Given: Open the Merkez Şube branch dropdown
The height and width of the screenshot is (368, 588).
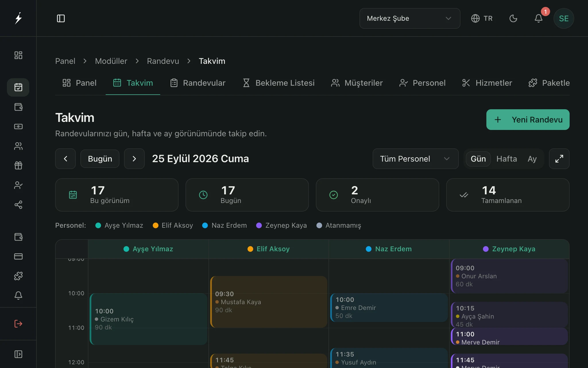Looking at the screenshot, I should (x=410, y=18).
